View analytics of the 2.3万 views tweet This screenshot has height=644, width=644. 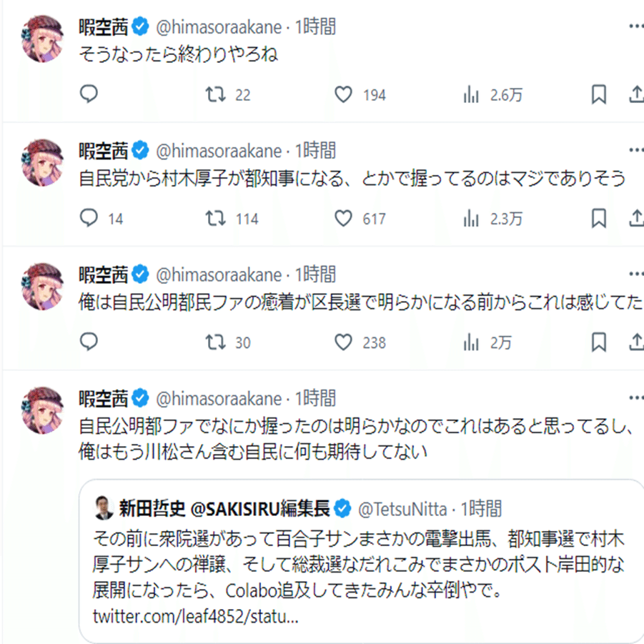472,219
